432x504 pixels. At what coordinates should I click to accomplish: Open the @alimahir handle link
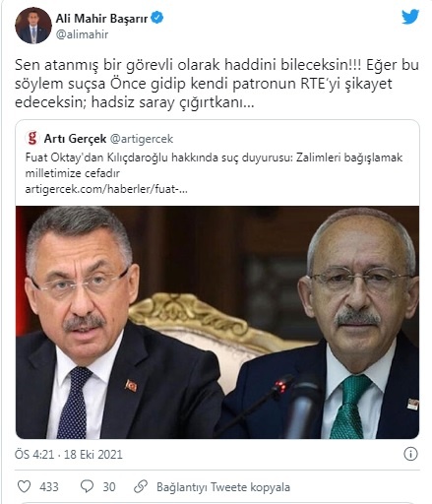pyautogui.click(x=82, y=34)
